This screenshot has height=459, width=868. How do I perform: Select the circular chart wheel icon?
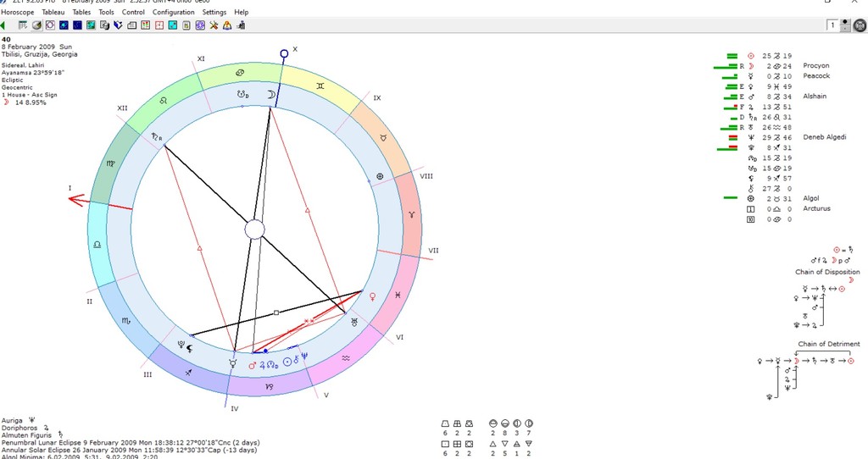(50, 25)
